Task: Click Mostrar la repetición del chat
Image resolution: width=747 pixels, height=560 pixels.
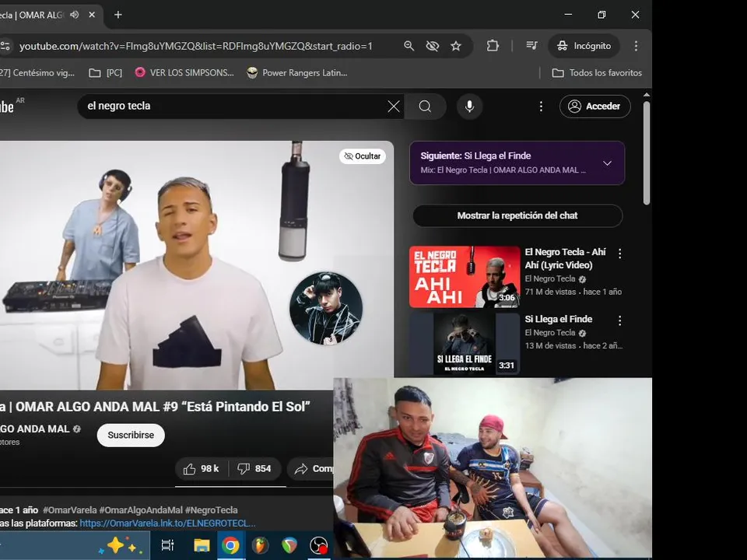Action: [x=517, y=215]
